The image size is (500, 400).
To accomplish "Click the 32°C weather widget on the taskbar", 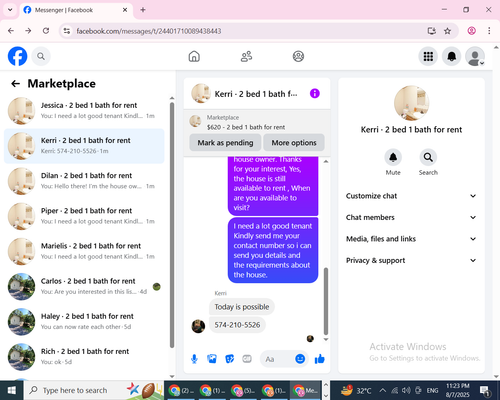I will tap(356, 390).
